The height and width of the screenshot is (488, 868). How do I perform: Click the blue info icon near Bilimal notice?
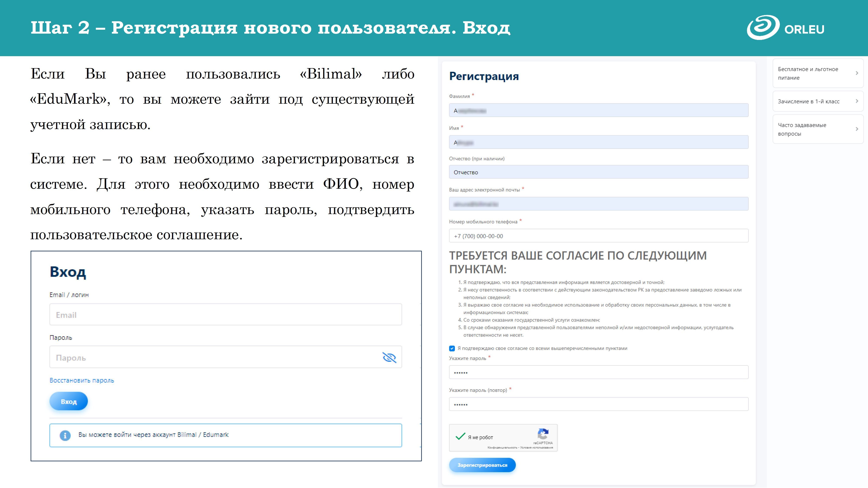pyautogui.click(x=65, y=435)
